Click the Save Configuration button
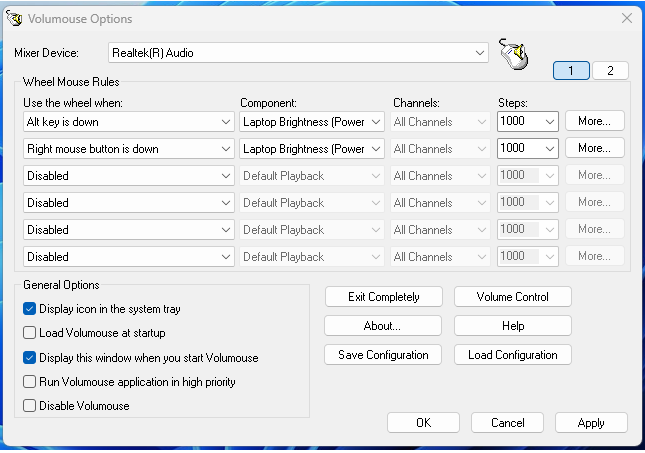The width and height of the screenshot is (645, 453). tap(383, 355)
